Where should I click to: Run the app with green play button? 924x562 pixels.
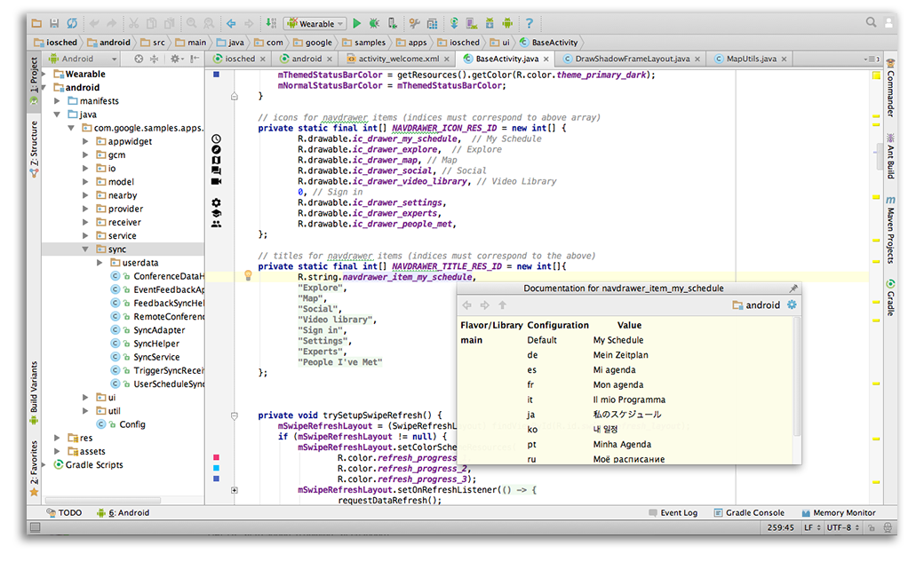pos(356,24)
